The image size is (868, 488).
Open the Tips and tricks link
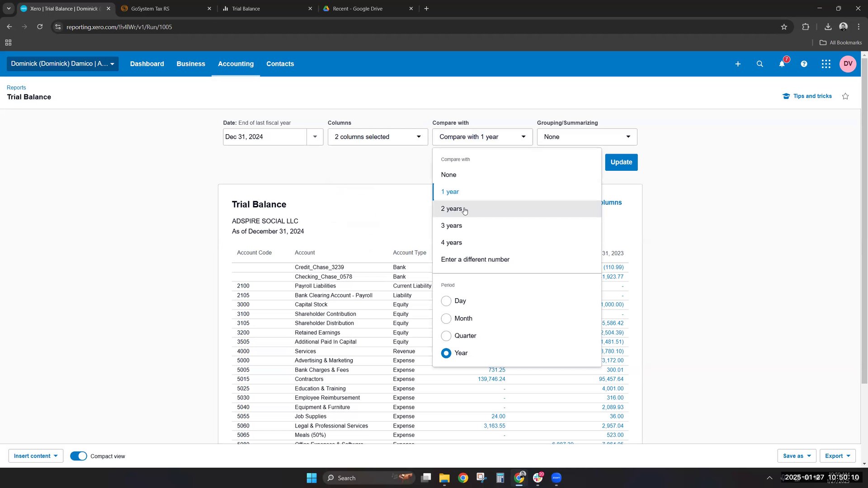coord(812,96)
